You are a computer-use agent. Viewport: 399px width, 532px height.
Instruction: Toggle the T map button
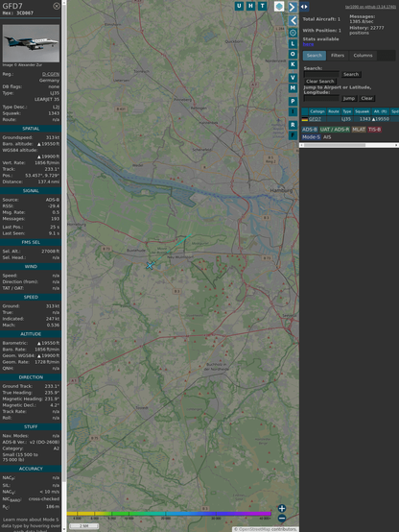(262, 6)
